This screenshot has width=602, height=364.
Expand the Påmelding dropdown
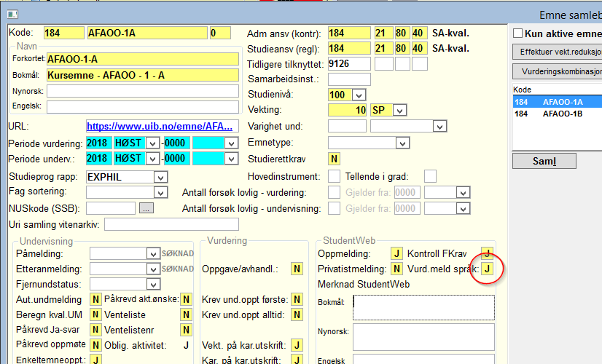[x=152, y=253]
